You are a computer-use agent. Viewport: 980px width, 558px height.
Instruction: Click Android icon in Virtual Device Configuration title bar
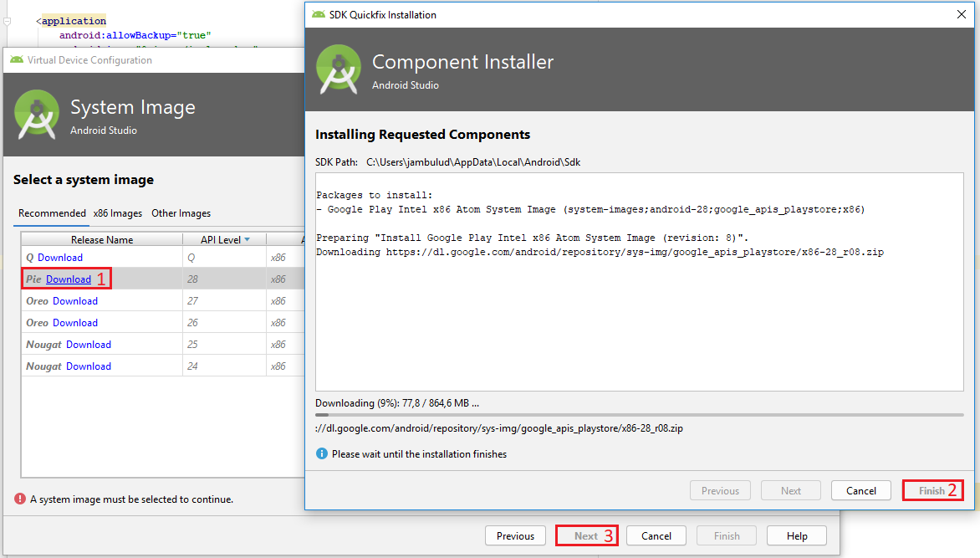(16, 60)
